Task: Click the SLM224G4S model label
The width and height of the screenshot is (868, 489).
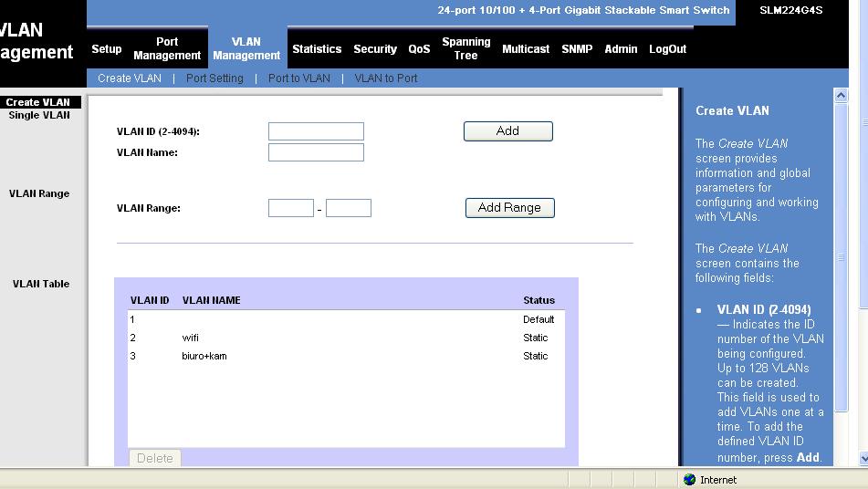Action: [x=790, y=10]
